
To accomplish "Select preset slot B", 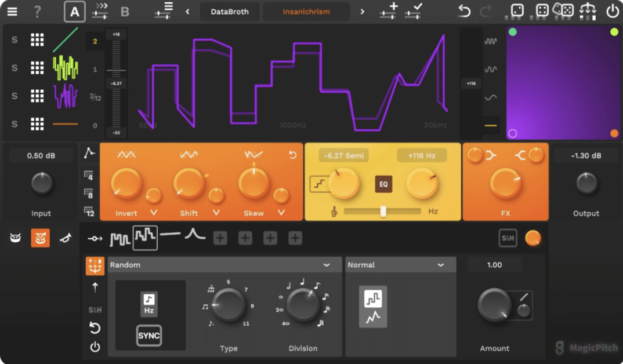I will coord(125,12).
